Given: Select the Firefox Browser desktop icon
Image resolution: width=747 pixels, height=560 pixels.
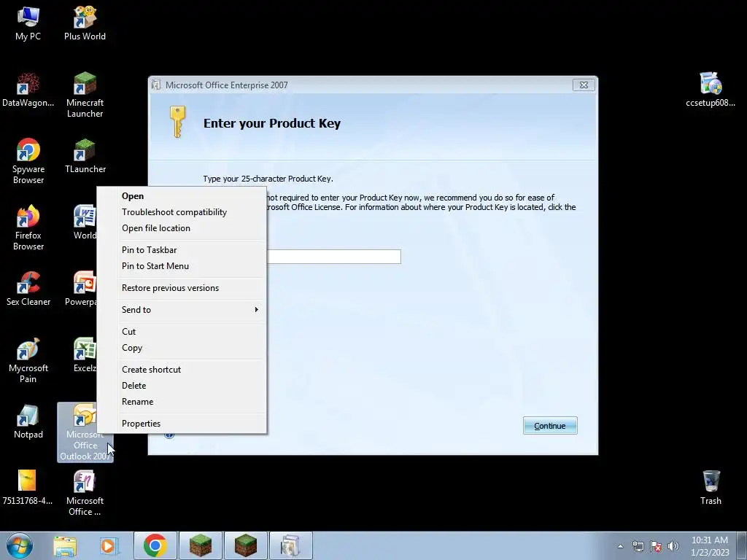Looking at the screenshot, I should (28, 227).
